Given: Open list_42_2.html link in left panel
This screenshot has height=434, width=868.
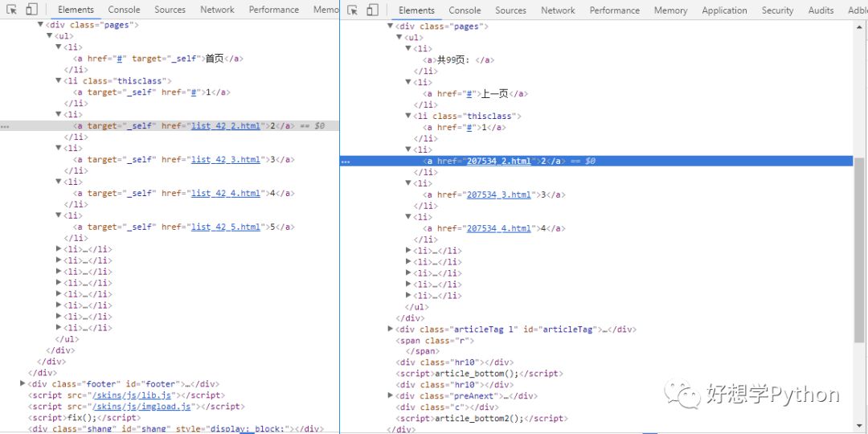Looking at the screenshot, I should 226,126.
